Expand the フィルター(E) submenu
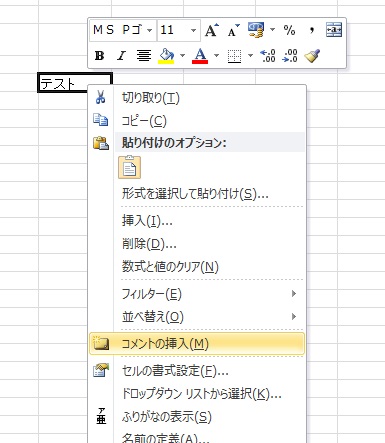The width and height of the screenshot is (385, 443). (x=197, y=294)
